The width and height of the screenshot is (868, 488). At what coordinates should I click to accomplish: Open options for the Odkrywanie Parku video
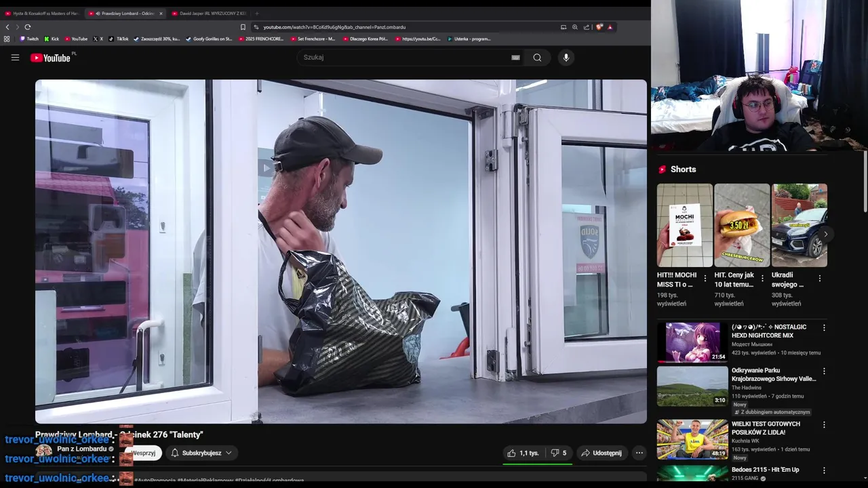coord(824,371)
